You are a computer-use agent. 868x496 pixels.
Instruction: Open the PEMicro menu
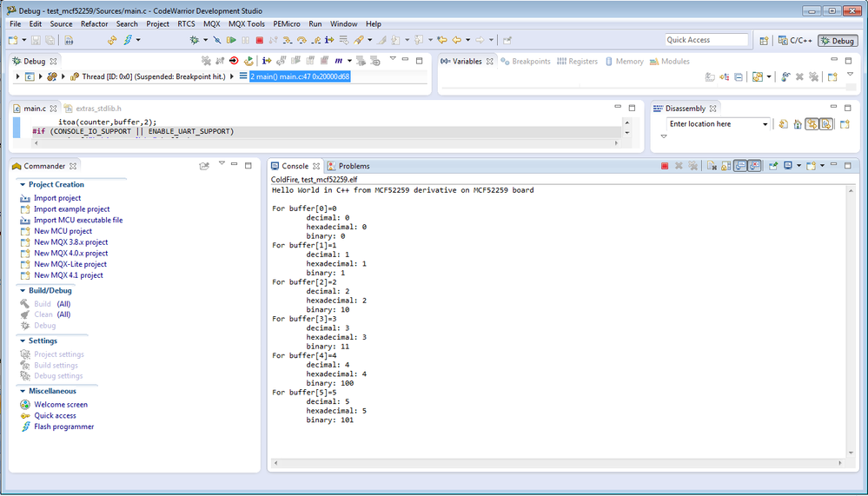287,23
